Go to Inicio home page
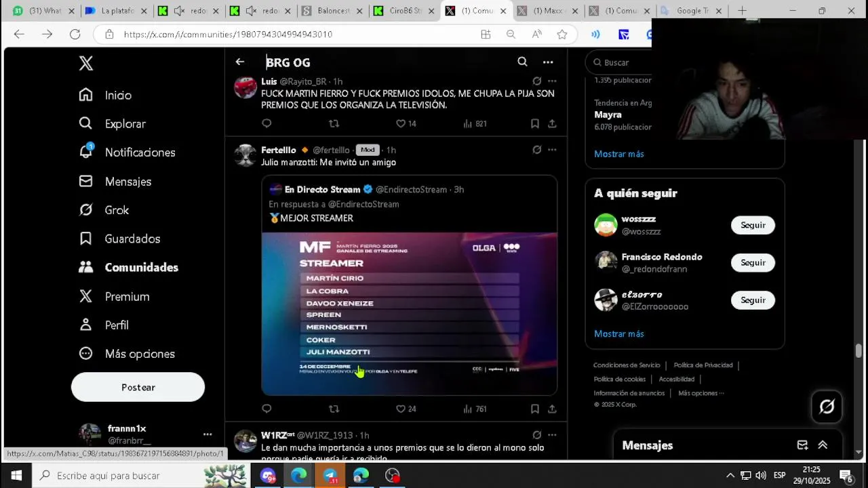 [x=105, y=95]
